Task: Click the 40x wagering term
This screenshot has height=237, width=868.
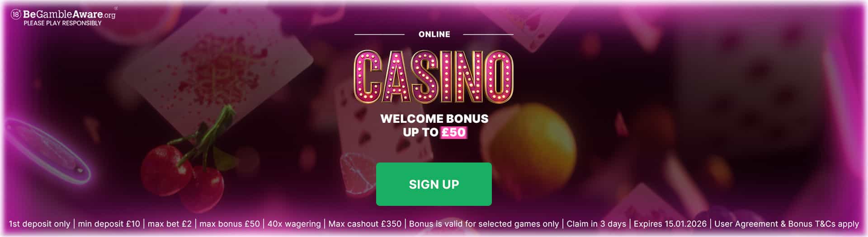Action: [294, 224]
